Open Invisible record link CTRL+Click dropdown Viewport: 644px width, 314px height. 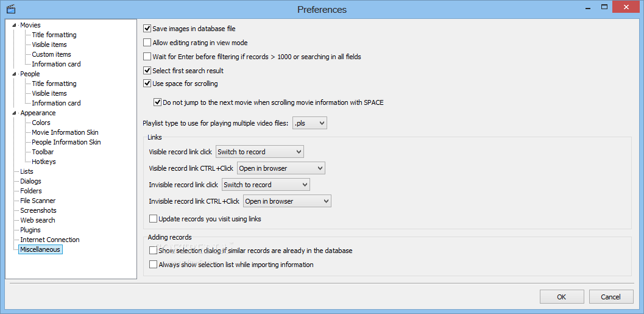[x=287, y=201]
